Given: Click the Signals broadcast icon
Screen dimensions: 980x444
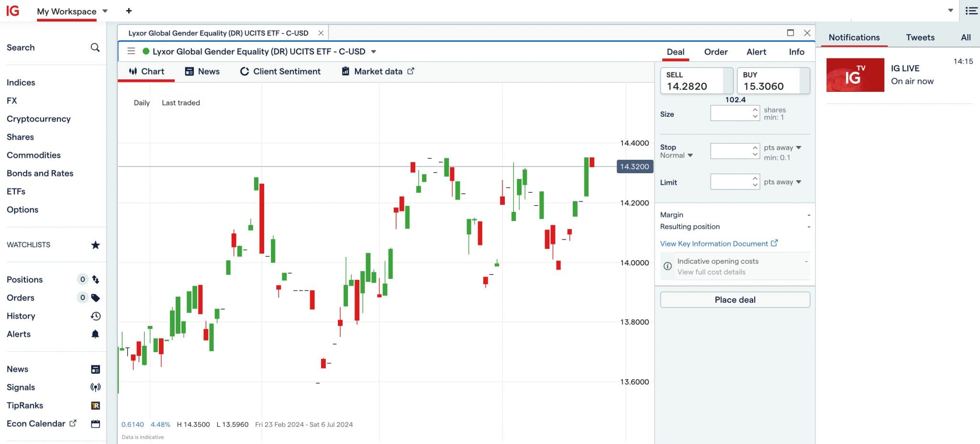Looking at the screenshot, I should (96, 387).
